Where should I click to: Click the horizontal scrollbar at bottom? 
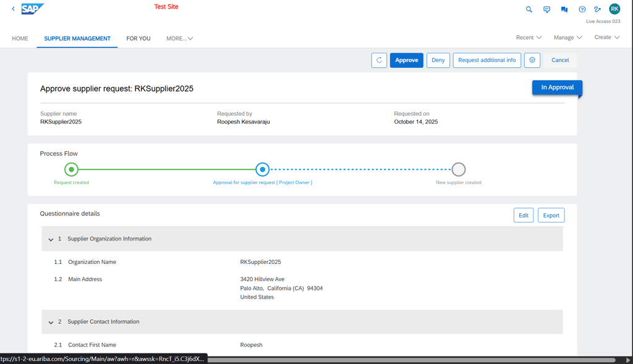[412, 360]
